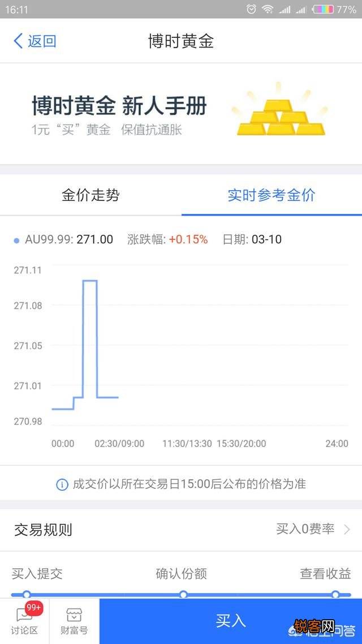Tap the 博时黄金 page title
Screen dimensions: 362x644
[x=181, y=41]
